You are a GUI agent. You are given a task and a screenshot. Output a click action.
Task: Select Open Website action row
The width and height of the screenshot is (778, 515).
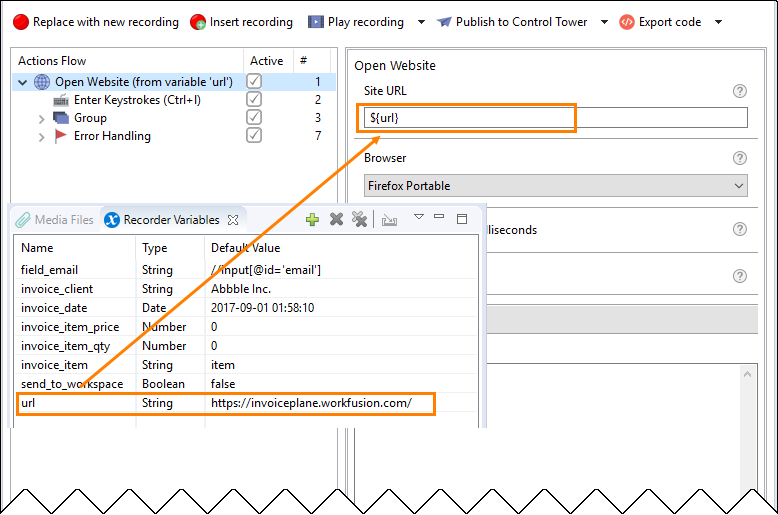(174, 81)
